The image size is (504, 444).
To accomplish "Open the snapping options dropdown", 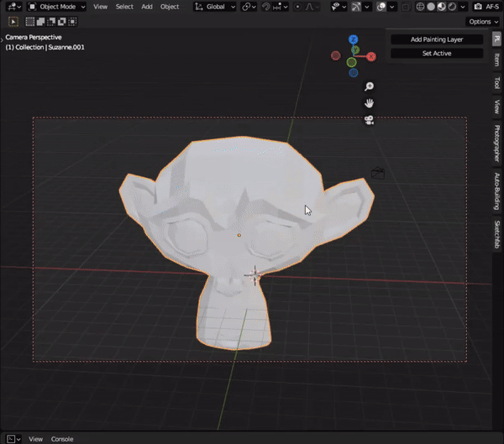I will (x=280, y=7).
